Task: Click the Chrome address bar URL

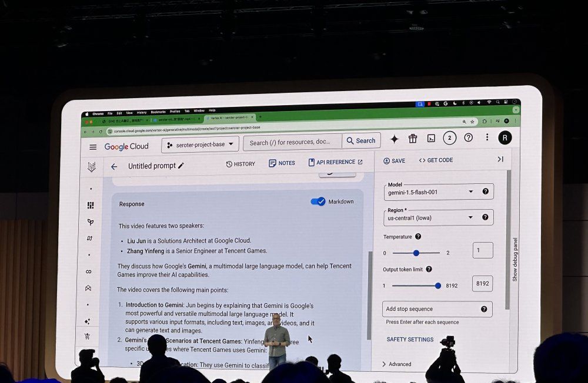Action: (187, 130)
